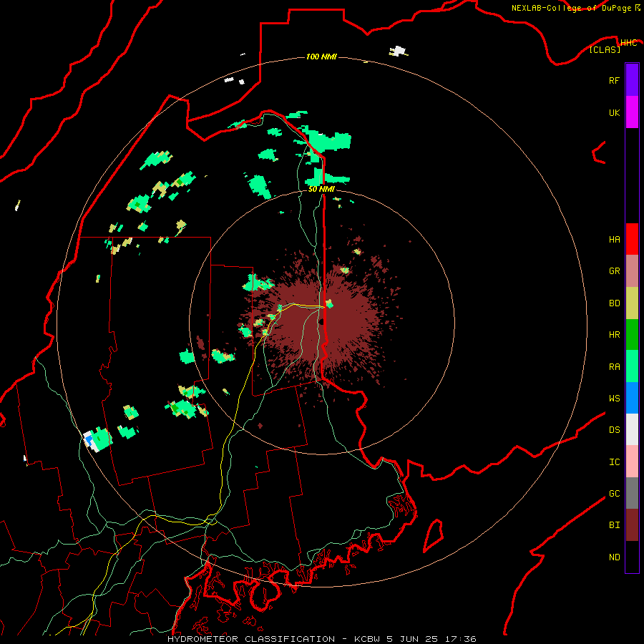Click the WS blue legend swatch
This screenshot has height=644, width=644.
point(632,398)
